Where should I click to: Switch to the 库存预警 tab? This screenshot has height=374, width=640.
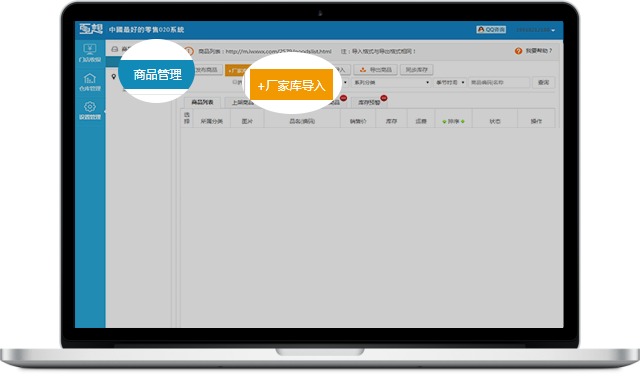369,102
